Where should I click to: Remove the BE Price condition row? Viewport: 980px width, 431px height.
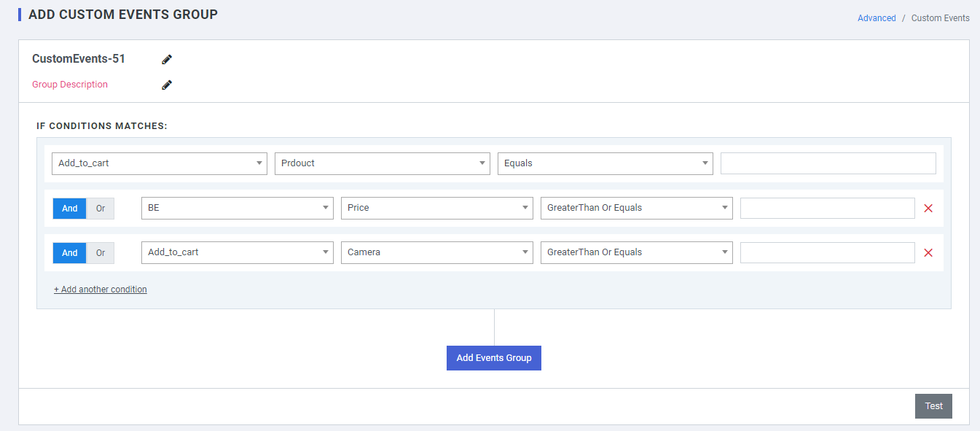(928, 209)
